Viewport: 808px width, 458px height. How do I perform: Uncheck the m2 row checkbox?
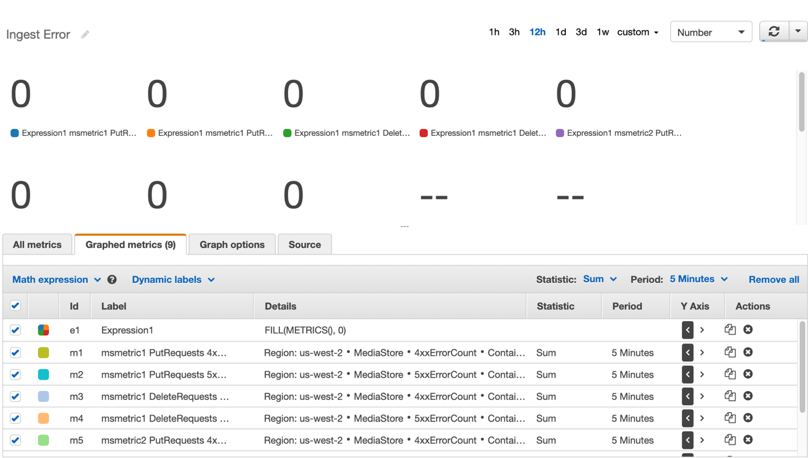pos(15,375)
